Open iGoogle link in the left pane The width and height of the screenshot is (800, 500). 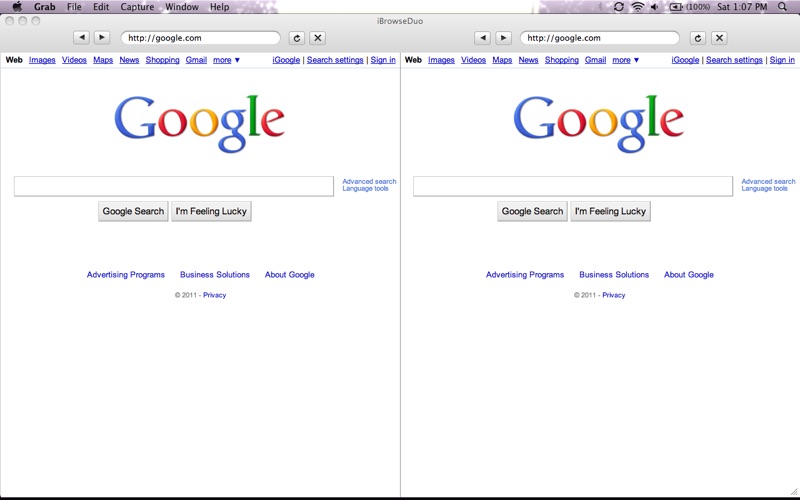click(x=286, y=60)
